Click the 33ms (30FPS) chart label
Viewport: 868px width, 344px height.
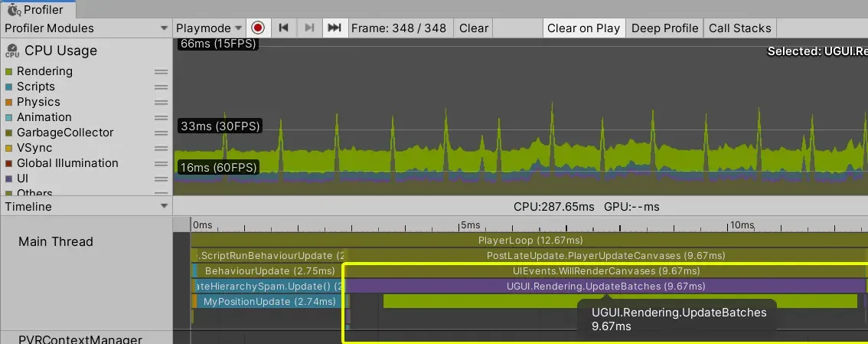tap(220, 126)
